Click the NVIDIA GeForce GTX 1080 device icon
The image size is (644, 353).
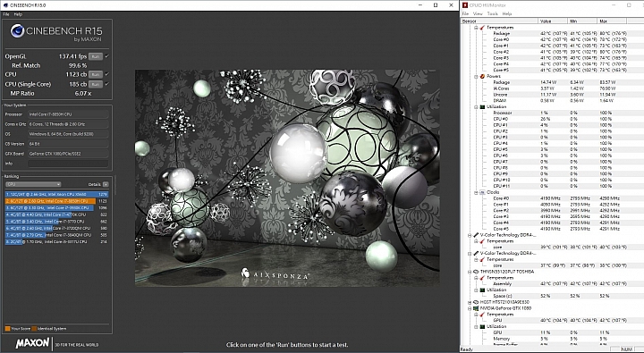pyautogui.click(x=476, y=307)
